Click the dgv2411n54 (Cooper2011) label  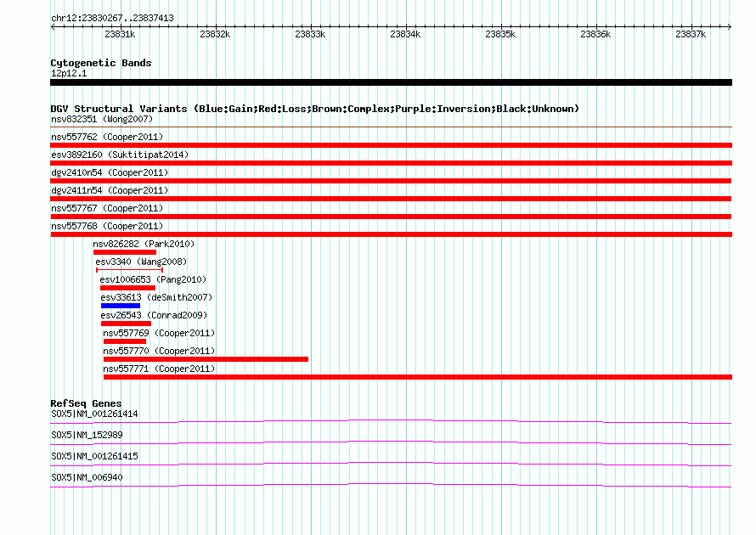(110, 190)
